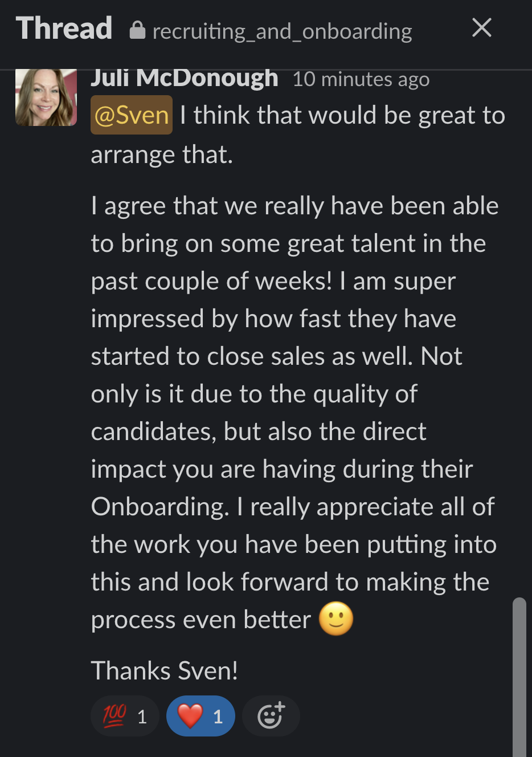532x757 pixels.
Task: Click the smiley emoji in the message text
Action: [x=337, y=619]
